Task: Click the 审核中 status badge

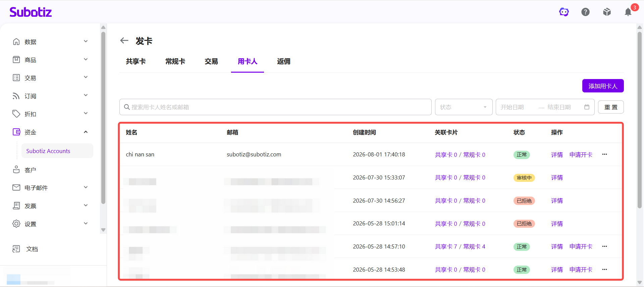Action: point(524,178)
